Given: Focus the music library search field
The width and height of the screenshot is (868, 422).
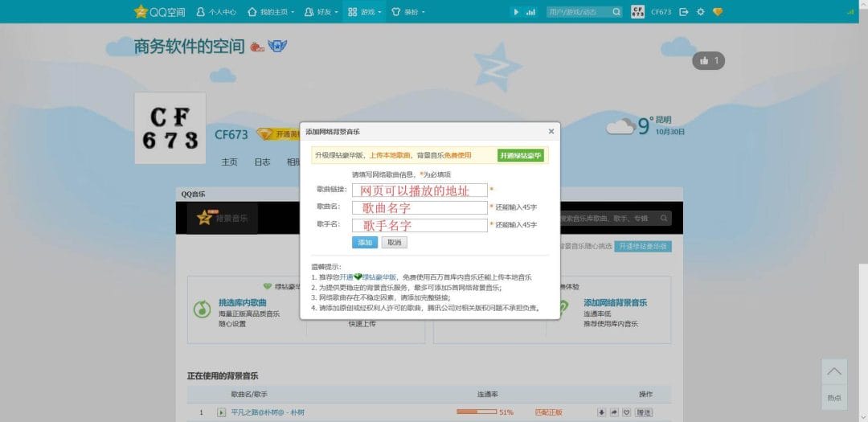Looking at the screenshot, I should [608, 218].
